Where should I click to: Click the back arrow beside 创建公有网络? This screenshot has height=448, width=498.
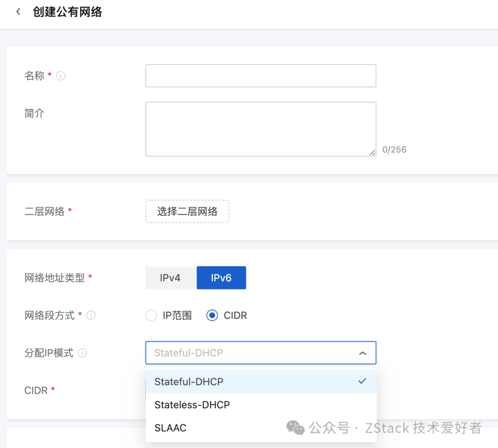pos(18,12)
